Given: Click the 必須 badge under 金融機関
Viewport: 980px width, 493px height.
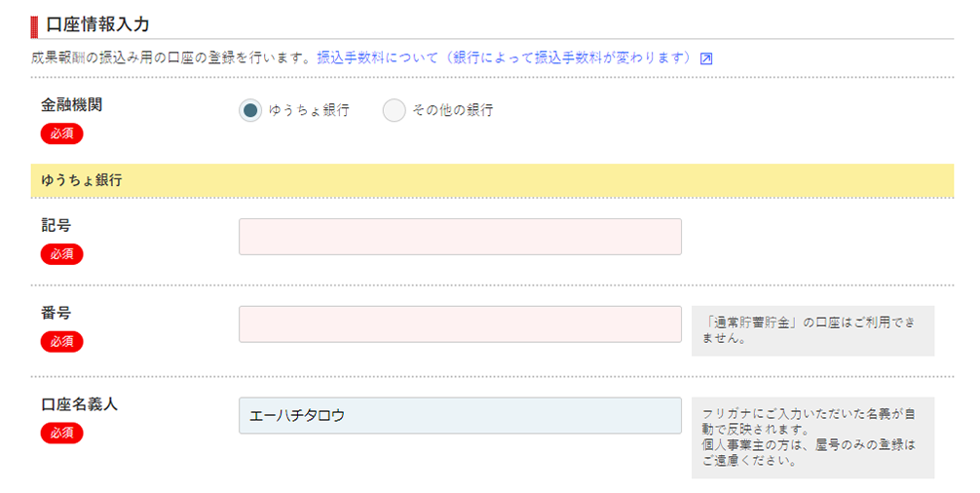Looking at the screenshot, I should (x=62, y=133).
